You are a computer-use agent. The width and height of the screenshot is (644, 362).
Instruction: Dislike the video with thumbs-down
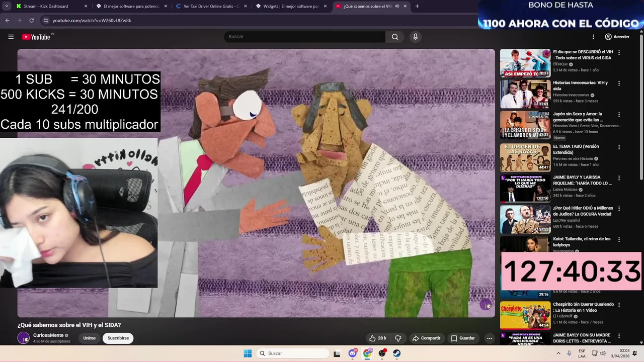pyautogui.click(x=398, y=338)
